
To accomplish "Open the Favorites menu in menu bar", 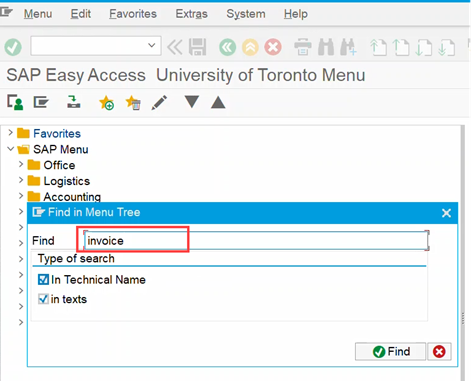I will 133,14.
